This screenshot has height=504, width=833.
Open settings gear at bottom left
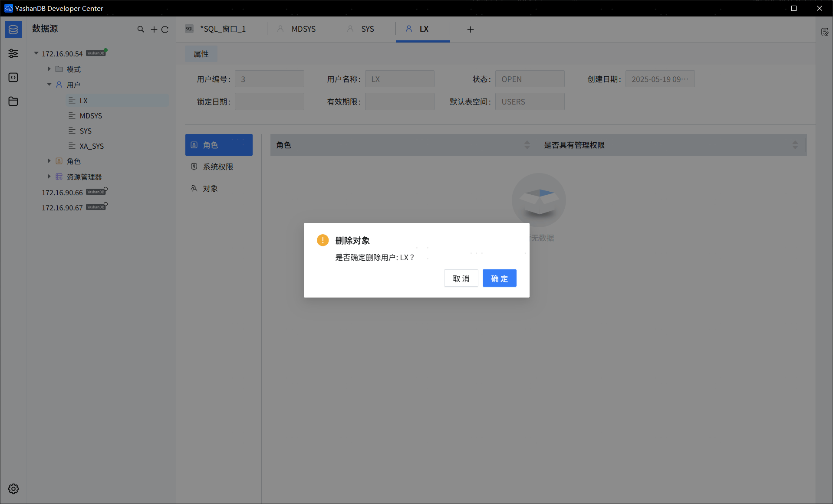coord(13,489)
